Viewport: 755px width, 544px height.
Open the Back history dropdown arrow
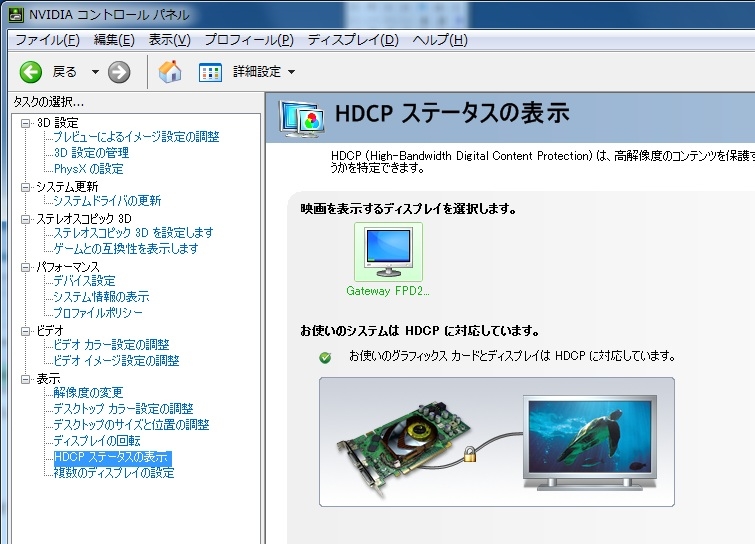(x=95, y=72)
